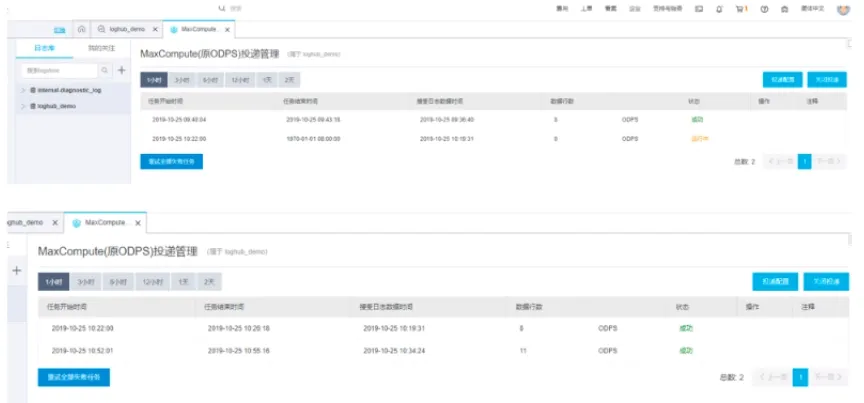Screen dimensions: 864x403
Task: Click the 切换 link before the home tab
Action: (60, 30)
